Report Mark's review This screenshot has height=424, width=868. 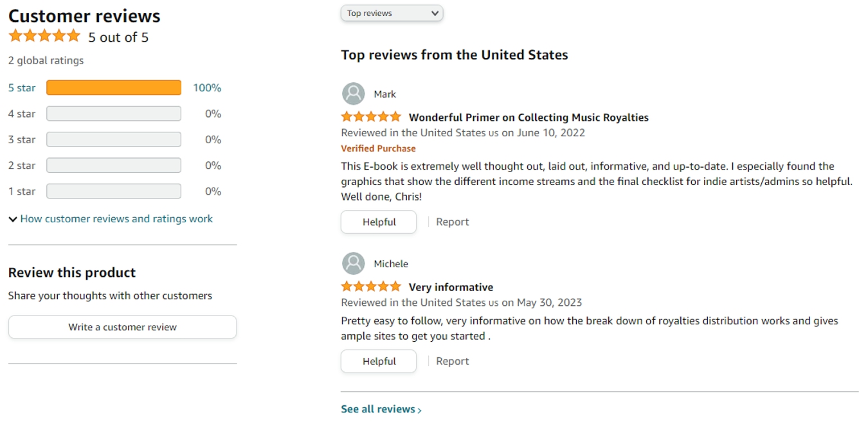tap(452, 222)
